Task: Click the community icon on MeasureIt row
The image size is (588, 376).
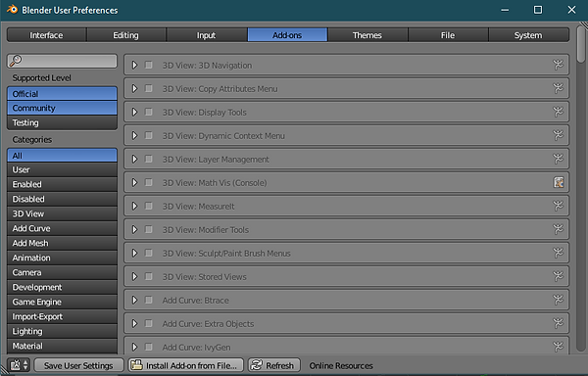Action: [558, 206]
